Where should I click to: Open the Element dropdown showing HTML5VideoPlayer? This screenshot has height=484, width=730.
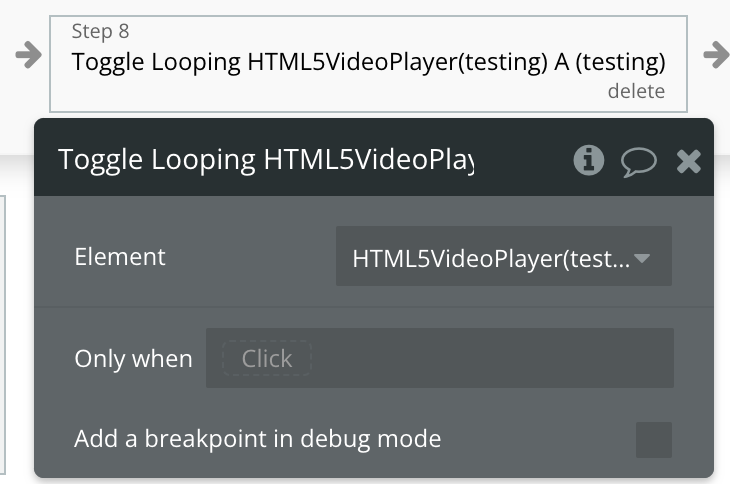(x=504, y=256)
